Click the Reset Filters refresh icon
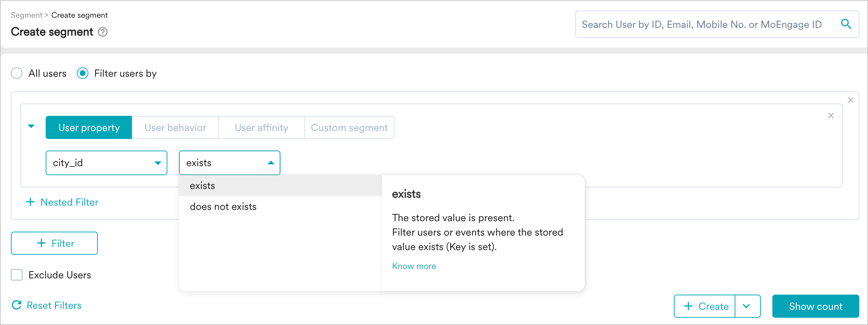The width and height of the screenshot is (868, 325). point(17,305)
